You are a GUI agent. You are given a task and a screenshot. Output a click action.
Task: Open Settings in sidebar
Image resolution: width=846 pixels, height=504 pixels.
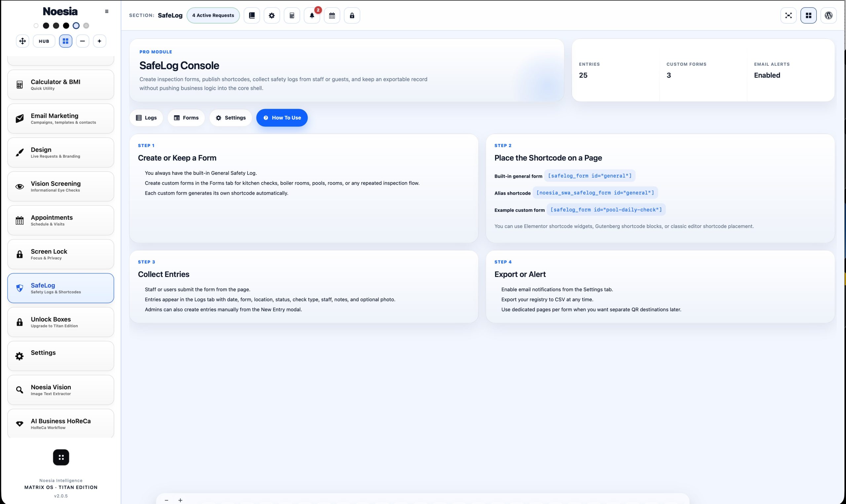(60, 356)
